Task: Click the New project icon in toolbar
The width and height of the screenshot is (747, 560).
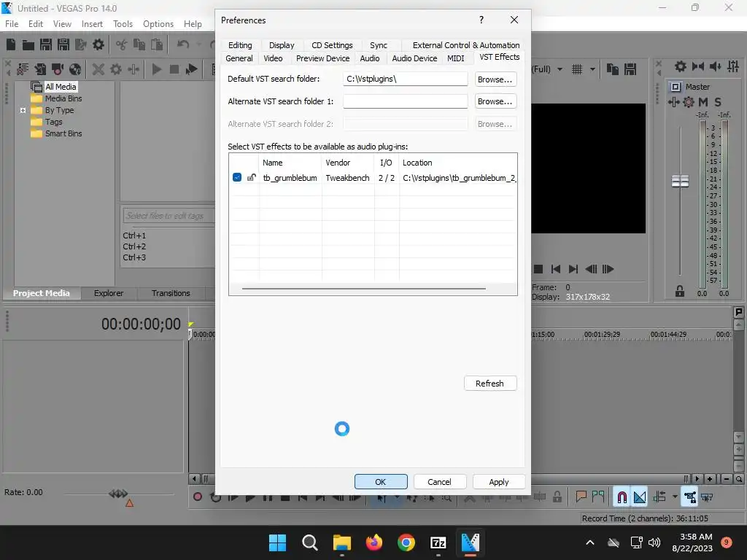Action: tap(11, 44)
